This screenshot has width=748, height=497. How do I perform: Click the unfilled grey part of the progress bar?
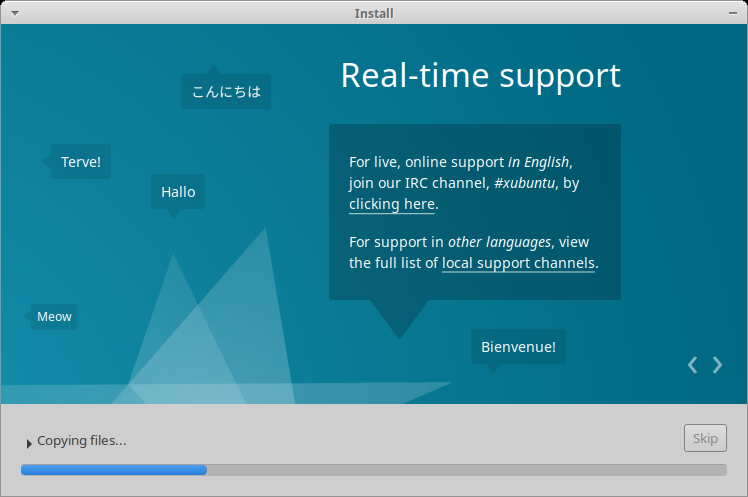pyautogui.click(x=465, y=469)
